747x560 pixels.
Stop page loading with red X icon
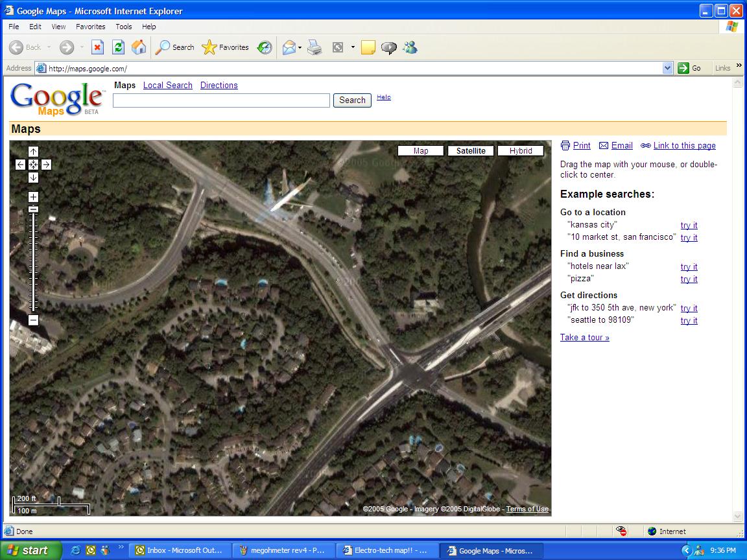coord(98,47)
